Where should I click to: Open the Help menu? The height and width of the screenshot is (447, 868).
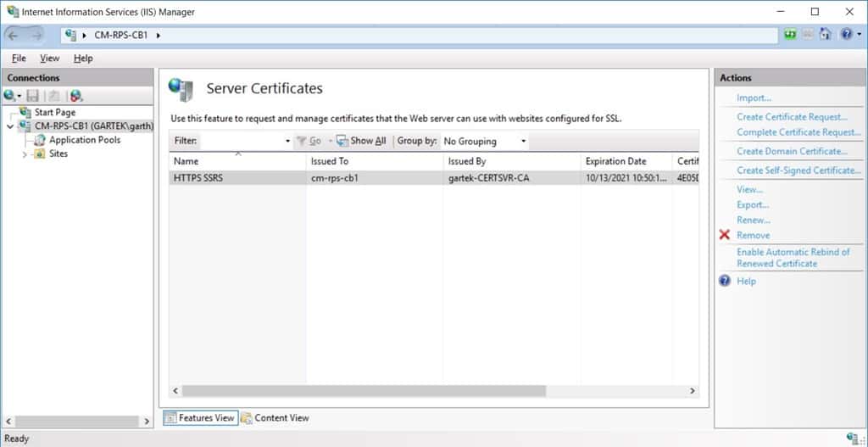83,59
